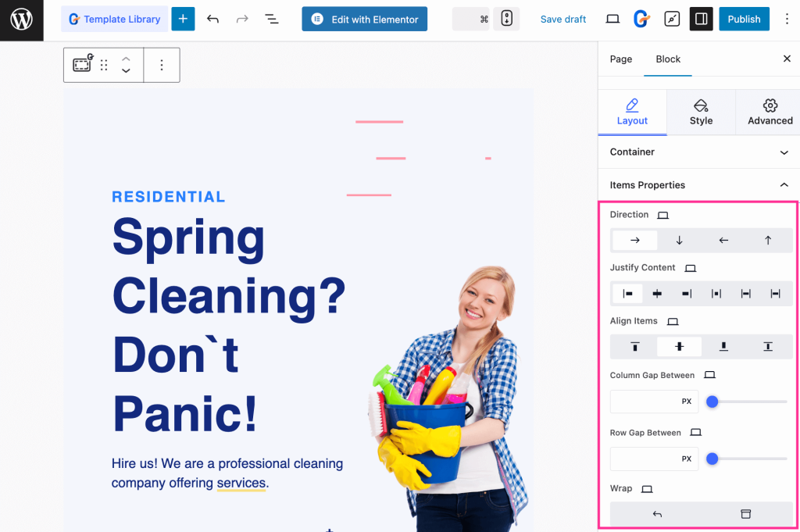Click the Save draft link
The image size is (800, 532).
[x=563, y=19]
